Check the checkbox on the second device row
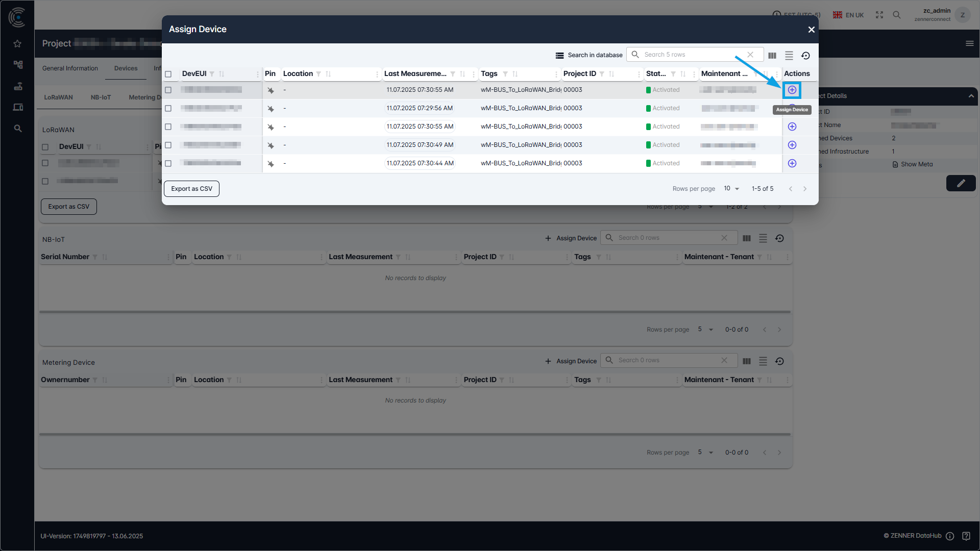 [169, 108]
